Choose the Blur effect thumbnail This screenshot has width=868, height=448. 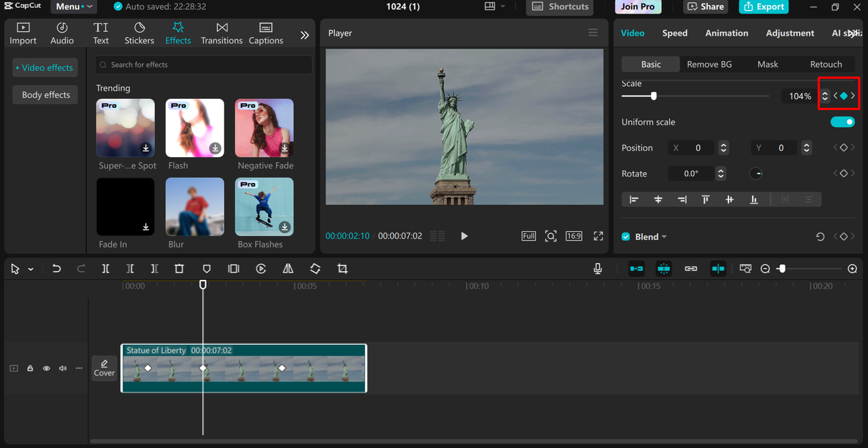click(195, 207)
